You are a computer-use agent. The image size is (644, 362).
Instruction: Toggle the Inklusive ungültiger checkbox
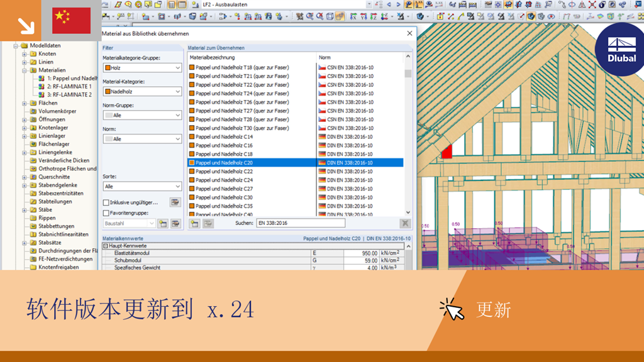[106, 202]
